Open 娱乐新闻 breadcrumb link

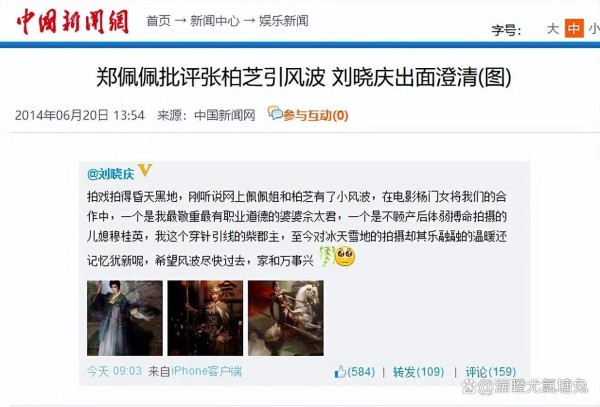pos(284,21)
